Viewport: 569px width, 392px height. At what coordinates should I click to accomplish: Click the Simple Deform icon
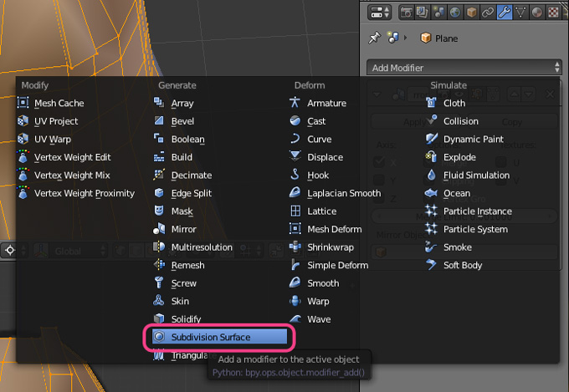tap(295, 265)
